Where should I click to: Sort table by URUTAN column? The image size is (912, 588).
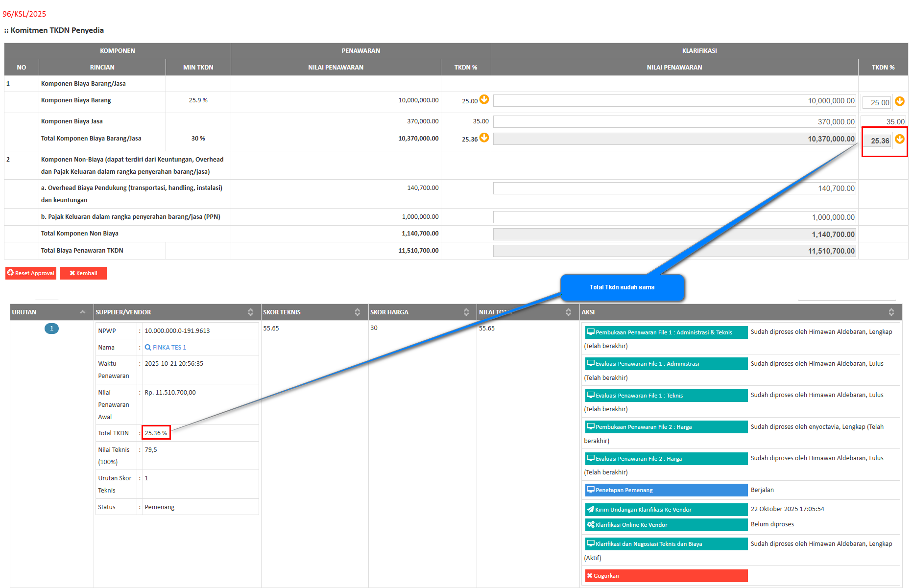click(82, 312)
